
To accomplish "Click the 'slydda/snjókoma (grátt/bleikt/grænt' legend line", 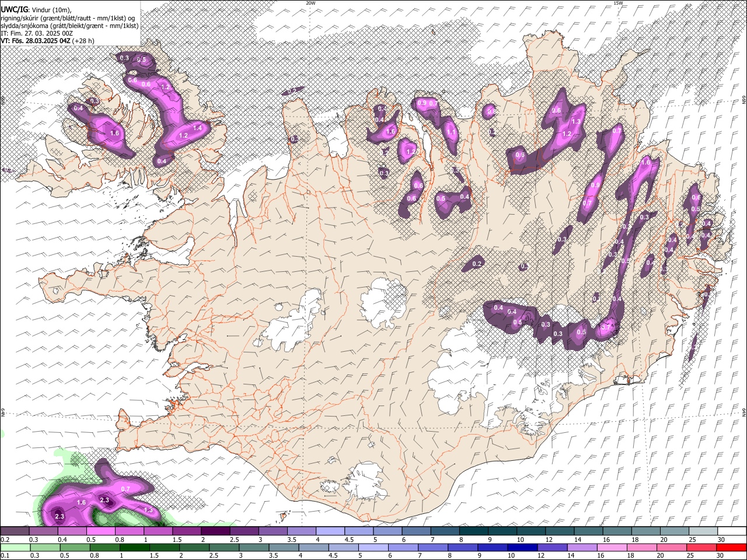I will 69,26.
